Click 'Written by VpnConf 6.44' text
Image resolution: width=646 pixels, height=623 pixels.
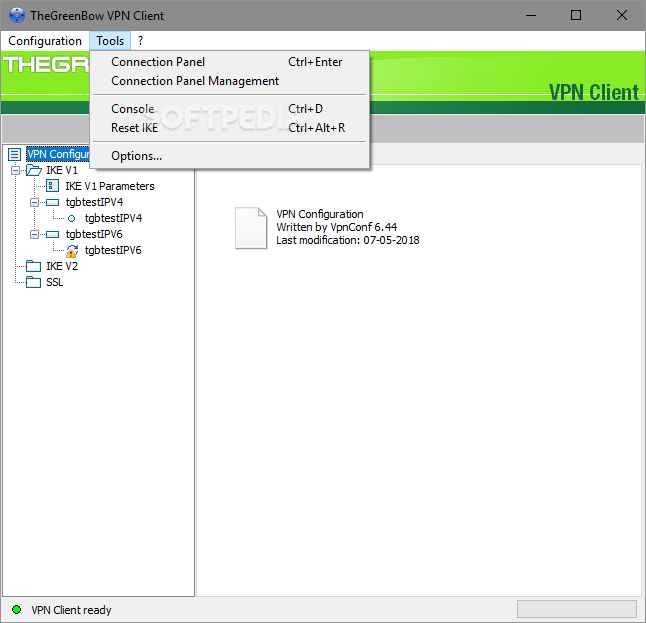point(337,227)
